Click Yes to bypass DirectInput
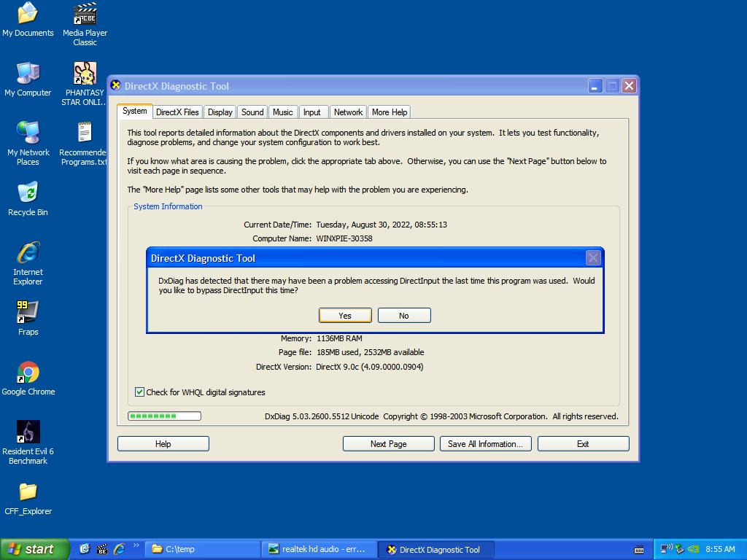The height and width of the screenshot is (560, 747). coord(345,315)
